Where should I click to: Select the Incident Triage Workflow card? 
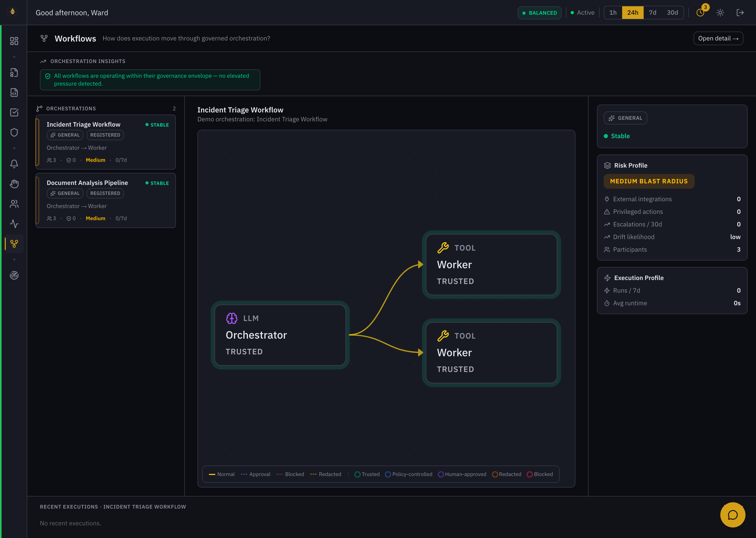(106, 142)
